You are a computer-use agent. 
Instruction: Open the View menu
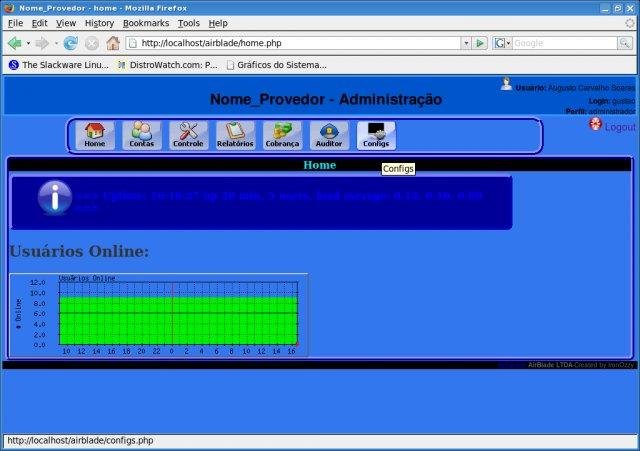pos(66,23)
